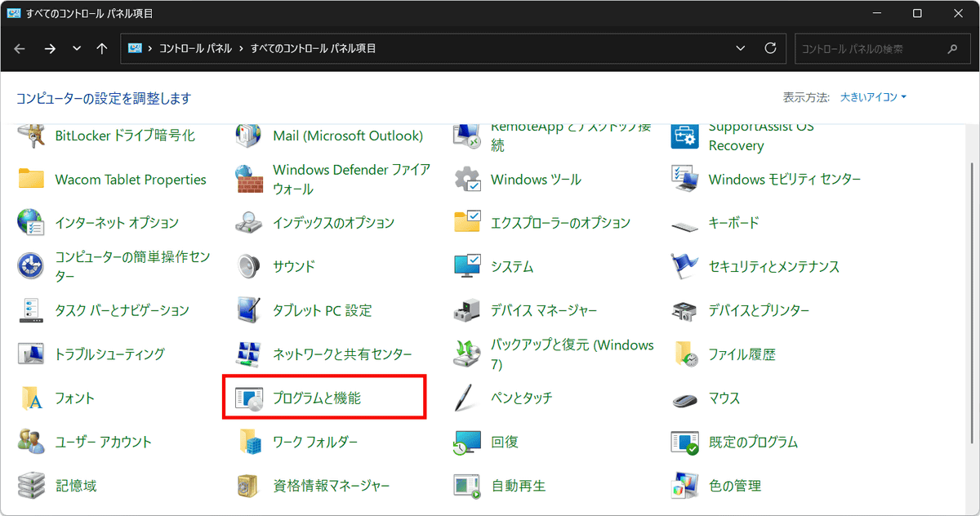
Task: Select すべてのコントロール パネル項目 breadcrumb segment
Action: click(x=313, y=49)
